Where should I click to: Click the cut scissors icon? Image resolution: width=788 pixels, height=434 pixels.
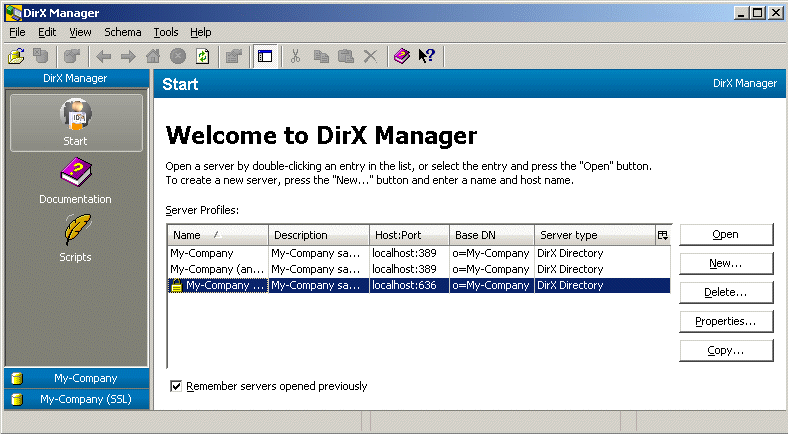click(296, 56)
